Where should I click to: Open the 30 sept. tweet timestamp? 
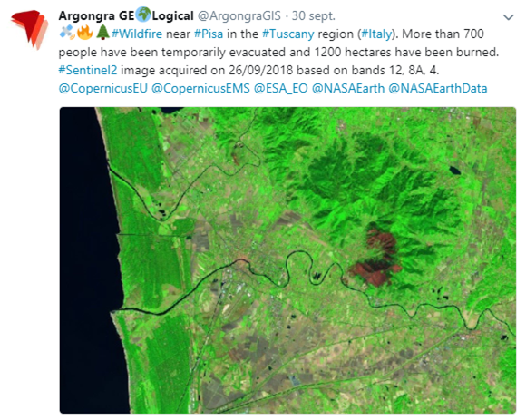[x=313, y=15]
